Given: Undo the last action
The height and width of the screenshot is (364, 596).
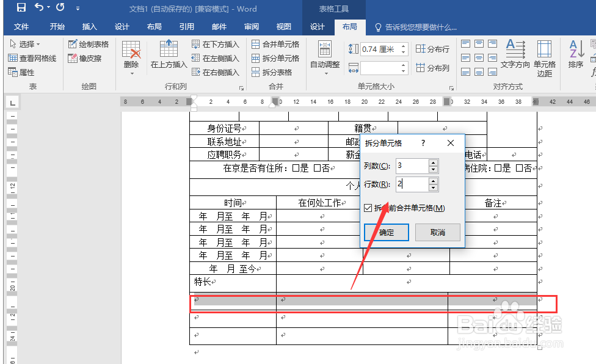Looking at the screenshot, I should click(38, 7).
